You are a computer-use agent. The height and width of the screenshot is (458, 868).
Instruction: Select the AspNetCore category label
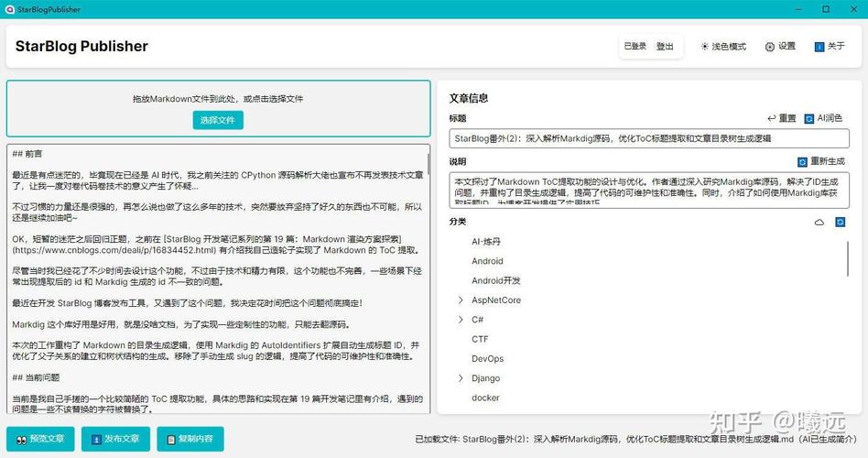tap(496, 300)
